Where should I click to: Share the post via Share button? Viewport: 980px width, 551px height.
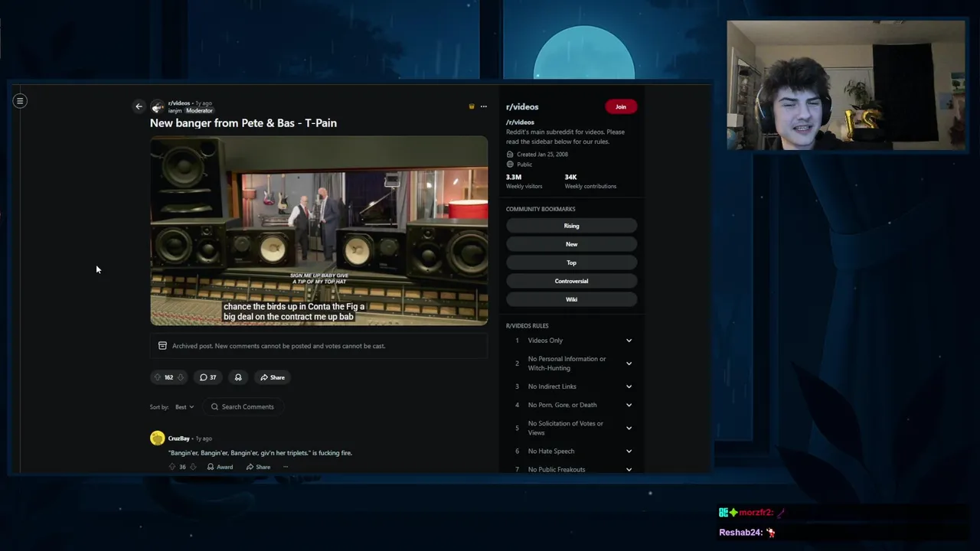[272, 377]
